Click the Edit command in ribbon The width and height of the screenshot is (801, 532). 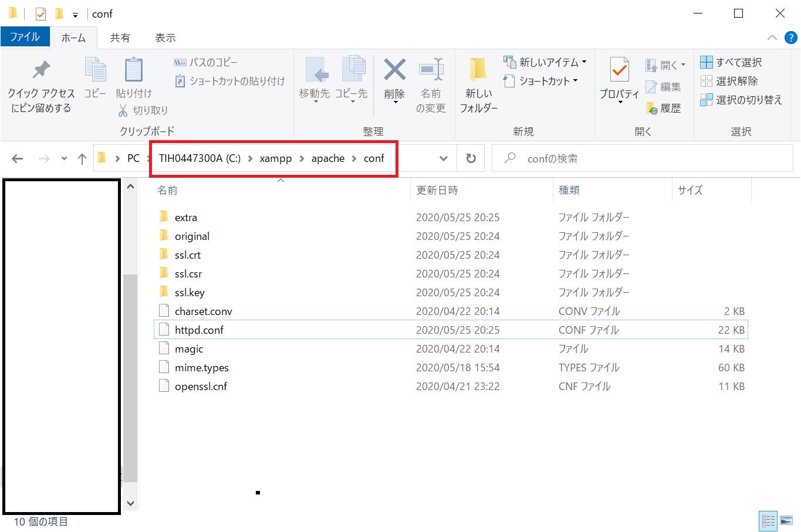(663, 87)
